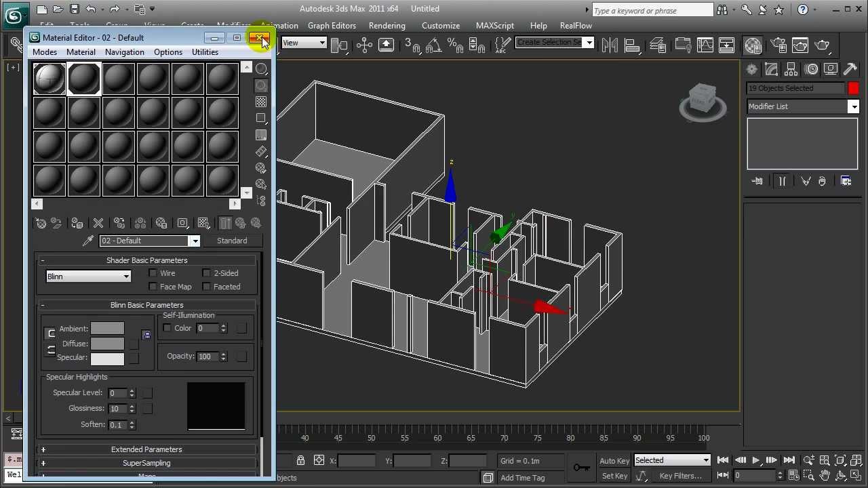Toggle Backlight icon in Material Editor
This screenshot has width=868, height=488.
pyautogui.click(x=261, y=85)
